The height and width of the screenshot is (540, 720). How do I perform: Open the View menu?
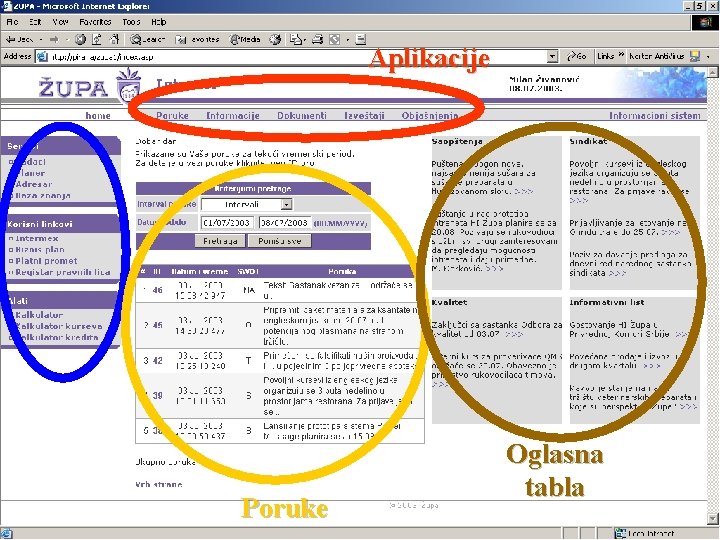point(60,22)
